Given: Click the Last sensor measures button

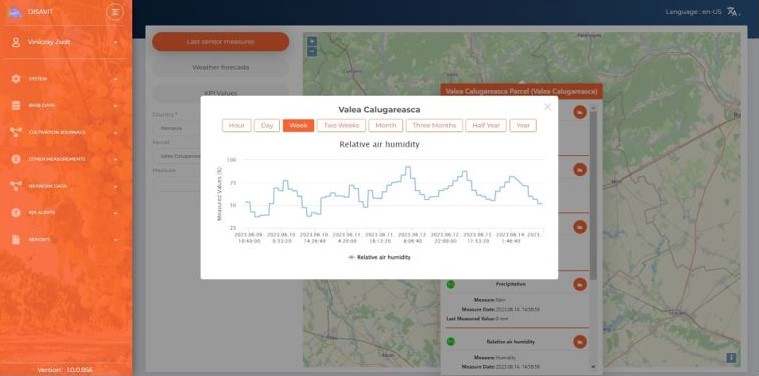Looking at the screenshot, I should 221,42.
